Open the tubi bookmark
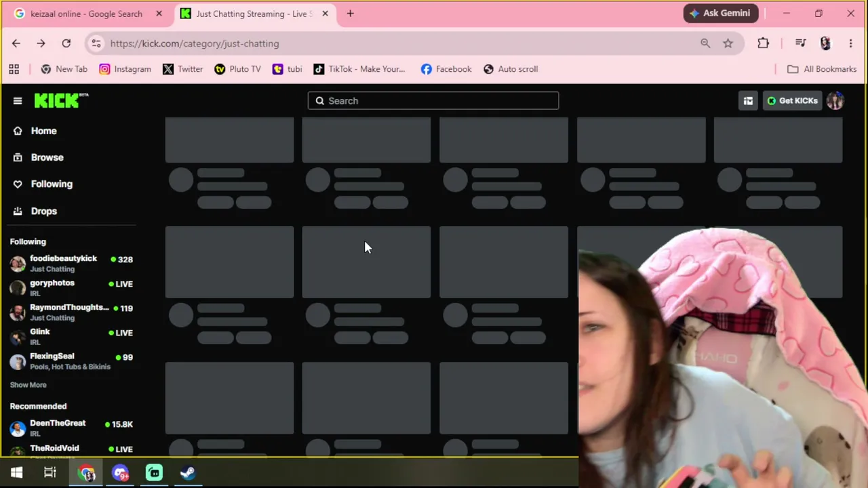Viewport: 868px width, 488px height. [287, 69]
